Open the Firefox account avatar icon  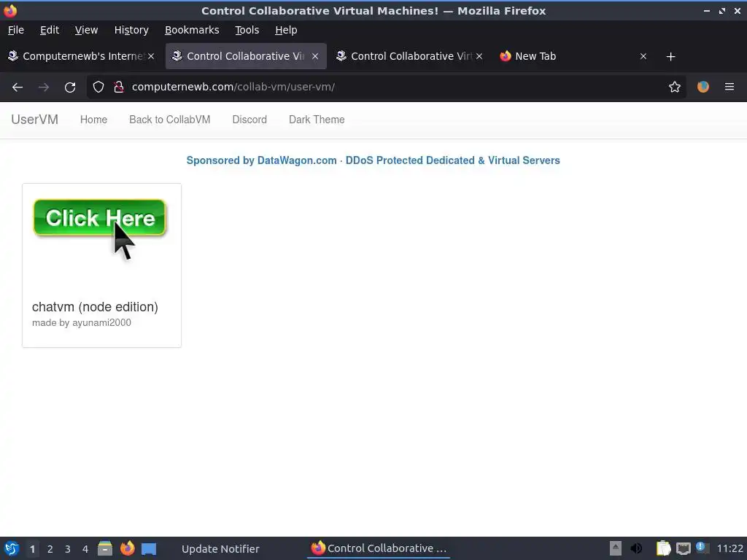coord(703,87)
